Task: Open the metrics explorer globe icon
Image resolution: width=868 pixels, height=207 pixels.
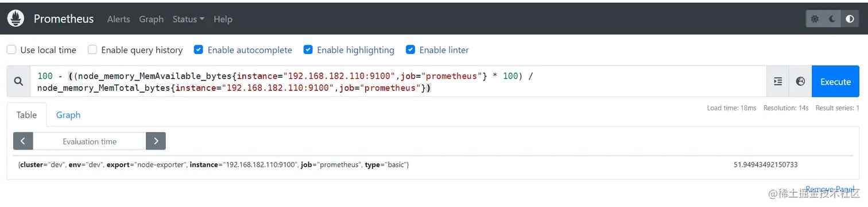Action: pos(800,82)
